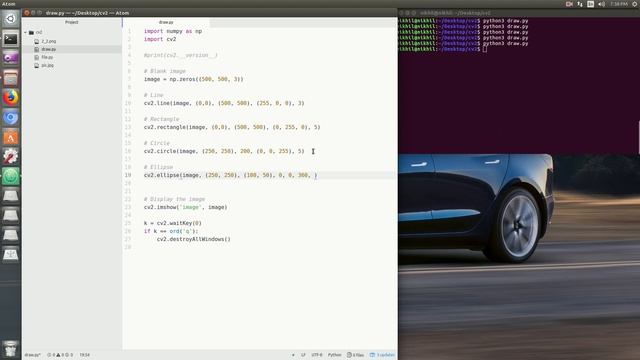Select draw.py in the tree view
The image size is (640, 360).
[49, 49]
